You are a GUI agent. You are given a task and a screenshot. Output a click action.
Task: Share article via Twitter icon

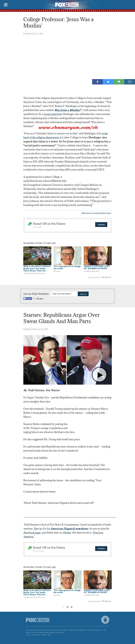coord(108,82)
